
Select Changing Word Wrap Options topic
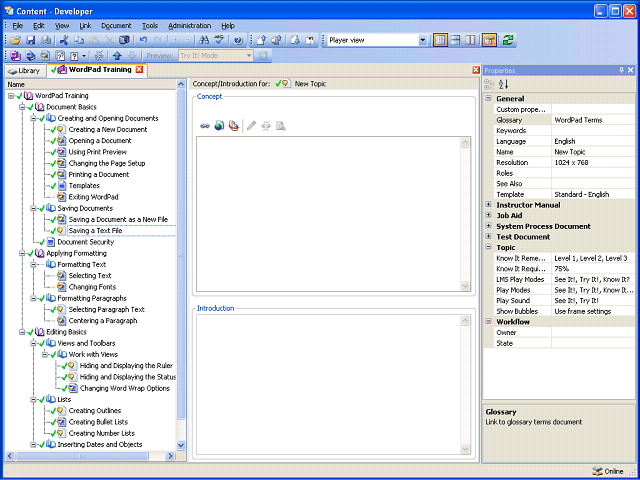click(x=125, y=388)
